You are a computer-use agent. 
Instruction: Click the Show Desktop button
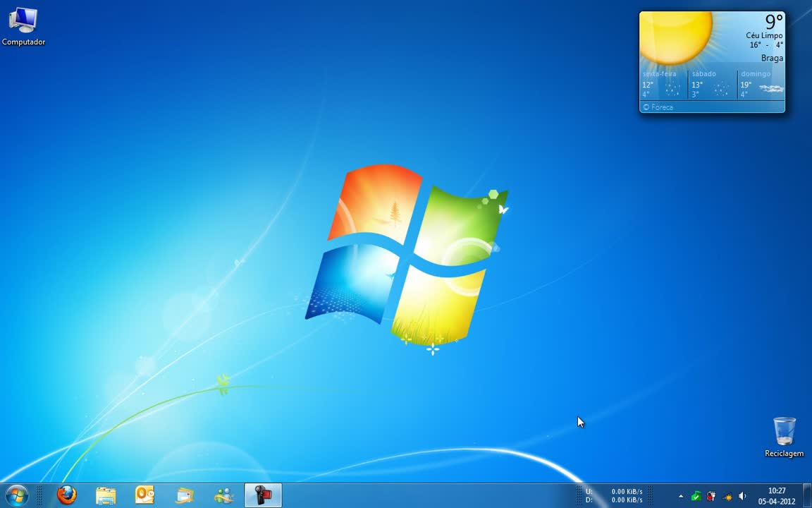pos(807,495)
